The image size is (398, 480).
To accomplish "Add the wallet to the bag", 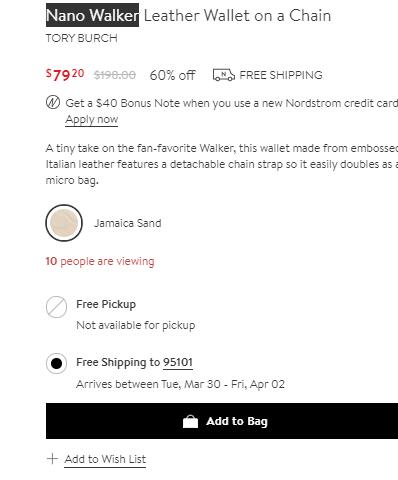I will [222, 421].
